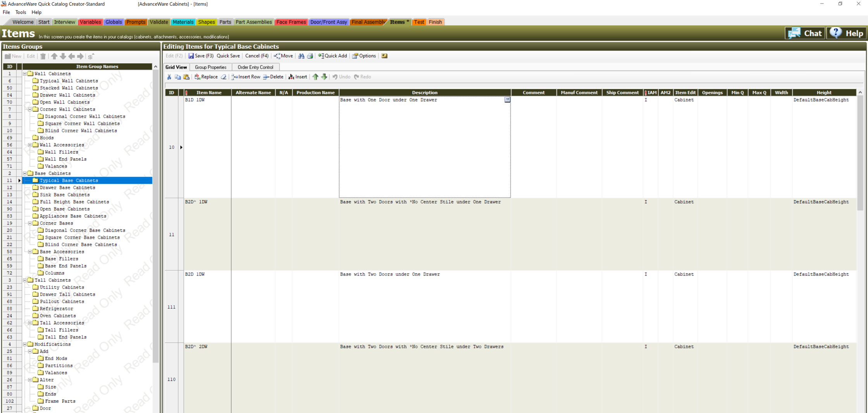This screenshot has width=868, height=413.
Task: Collapse the Tall Accessories node
Action: click(30, 323)
